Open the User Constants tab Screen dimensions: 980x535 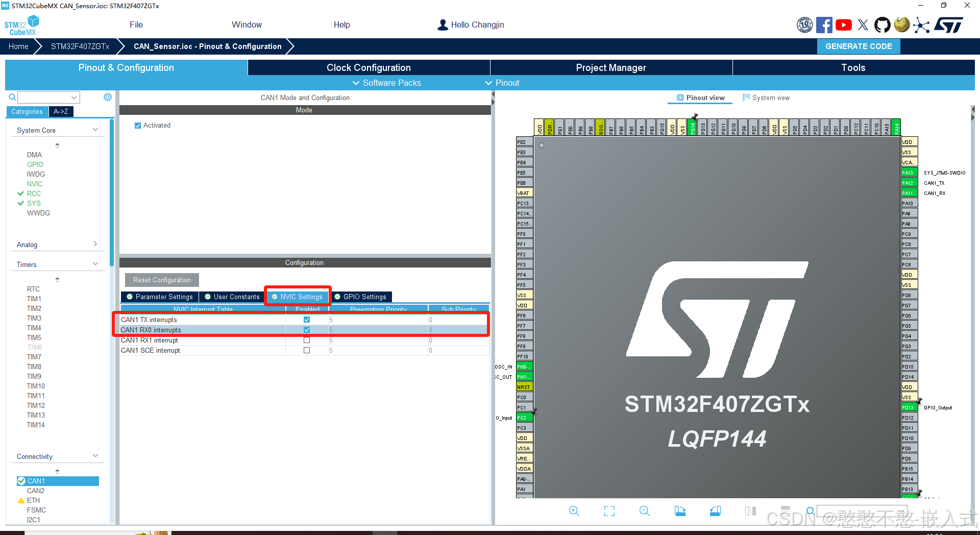[x=232, y=297]
